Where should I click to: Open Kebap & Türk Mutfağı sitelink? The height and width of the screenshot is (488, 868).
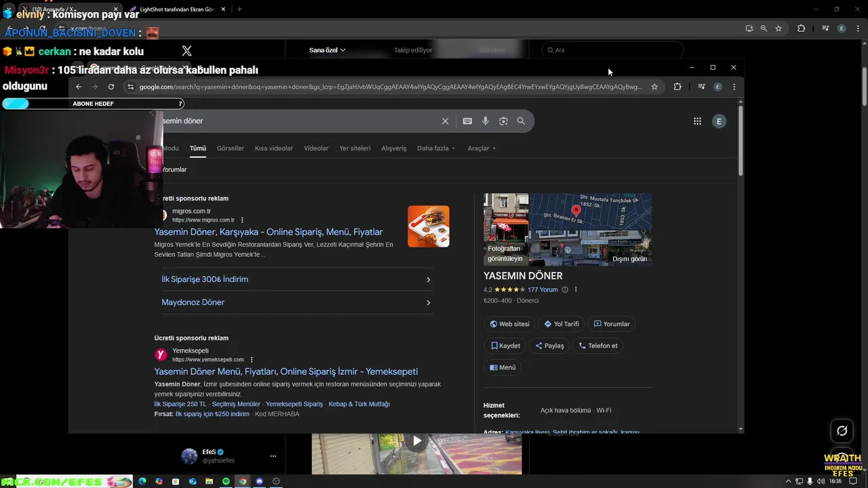coord(359,404)
